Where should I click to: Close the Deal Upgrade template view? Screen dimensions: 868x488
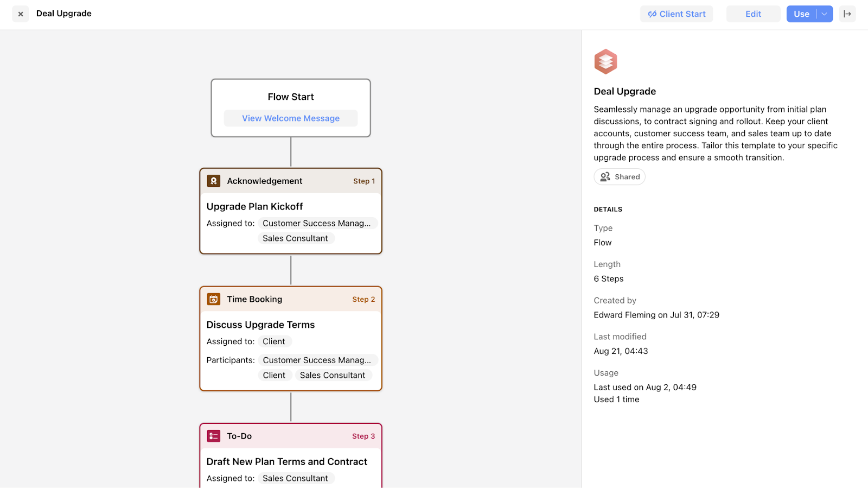[21, 14]
